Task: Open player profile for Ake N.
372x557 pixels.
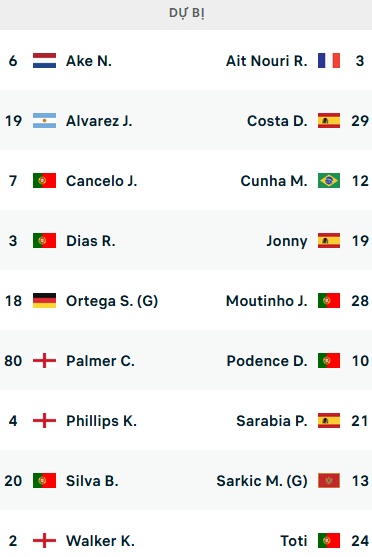Action: (89, 61)
